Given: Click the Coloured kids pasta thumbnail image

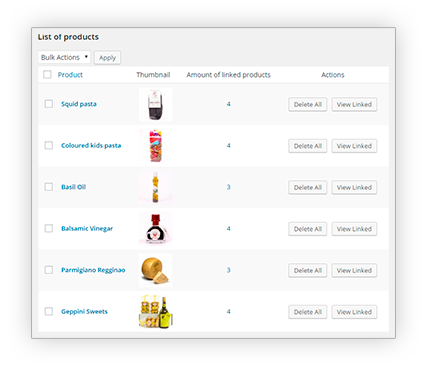Looking at the screenshot, I should tap(156, 146).
